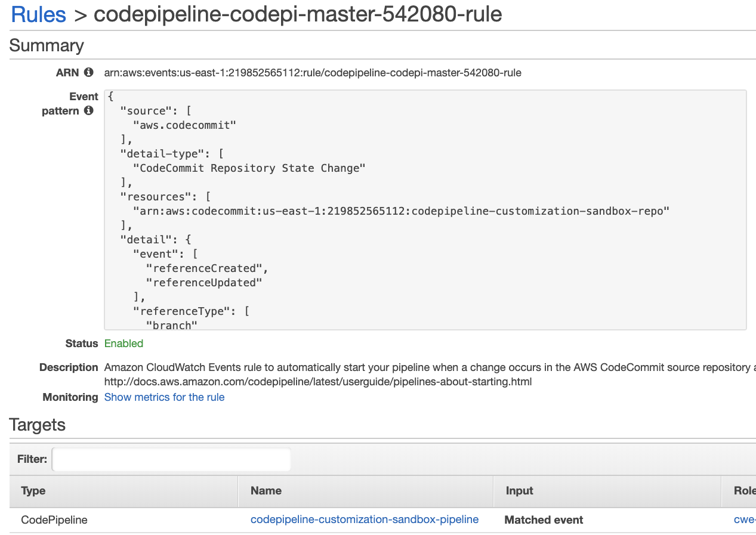The height and width of the screenshot is (535, 756).
Task: Click the cwe- role link in targets
Action: point(744,519)
